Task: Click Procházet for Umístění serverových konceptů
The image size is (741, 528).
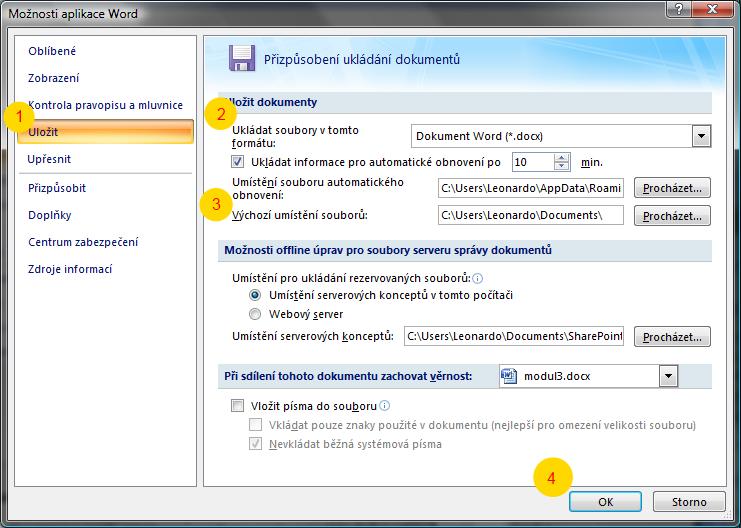Action: click(x=672, y=337)
